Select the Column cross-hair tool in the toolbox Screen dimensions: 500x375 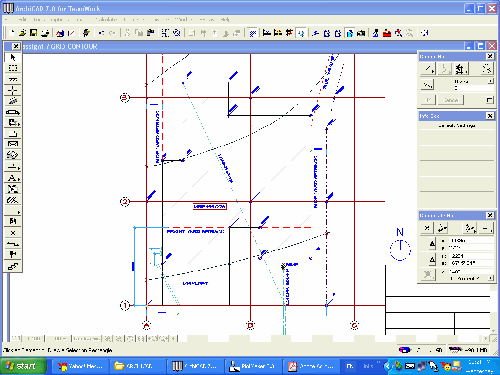13,90
